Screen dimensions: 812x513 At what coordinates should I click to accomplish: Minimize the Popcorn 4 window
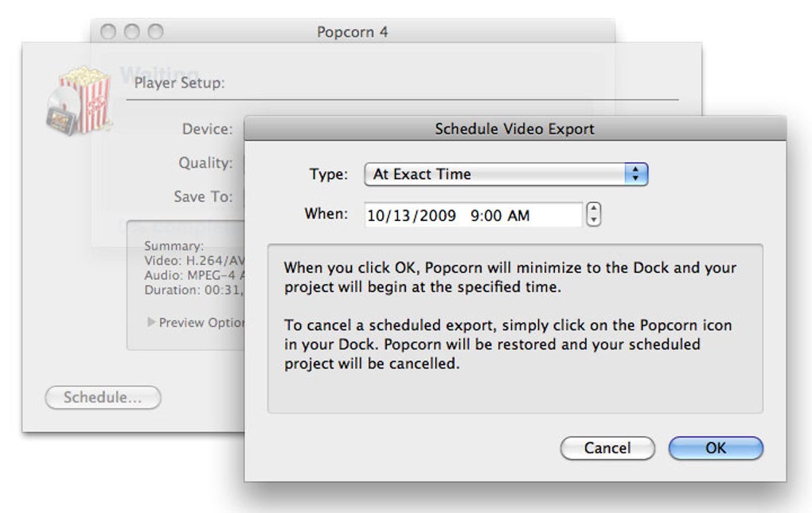click(x=132, y=33)
